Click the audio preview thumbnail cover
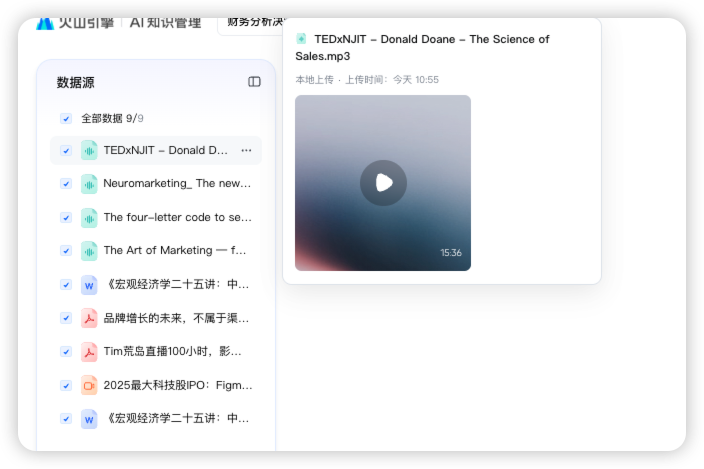The width and height of the screenshot is (704, 469). click(x=383, y=183)
